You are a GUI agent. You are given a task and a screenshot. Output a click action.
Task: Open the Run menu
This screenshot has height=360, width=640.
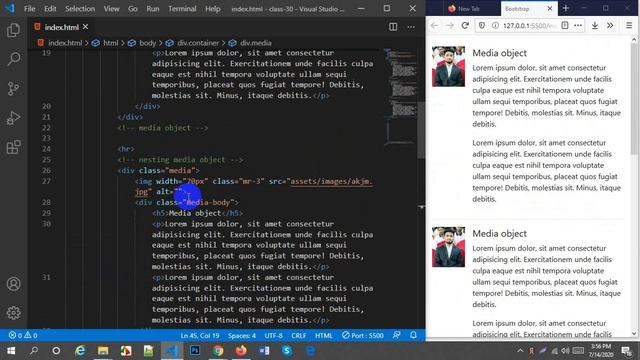click(x=153, y=9)
